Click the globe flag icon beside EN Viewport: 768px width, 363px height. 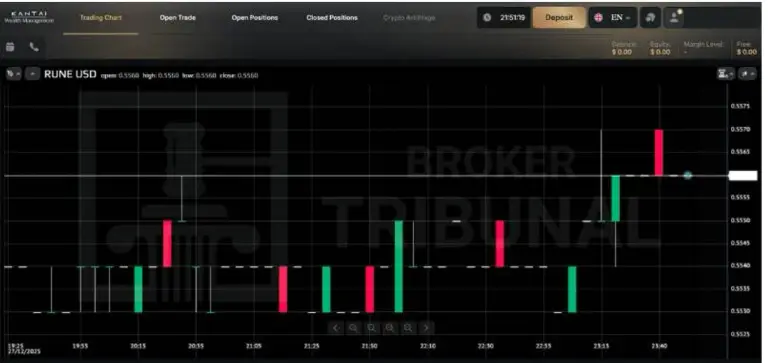tap(598, 18)
